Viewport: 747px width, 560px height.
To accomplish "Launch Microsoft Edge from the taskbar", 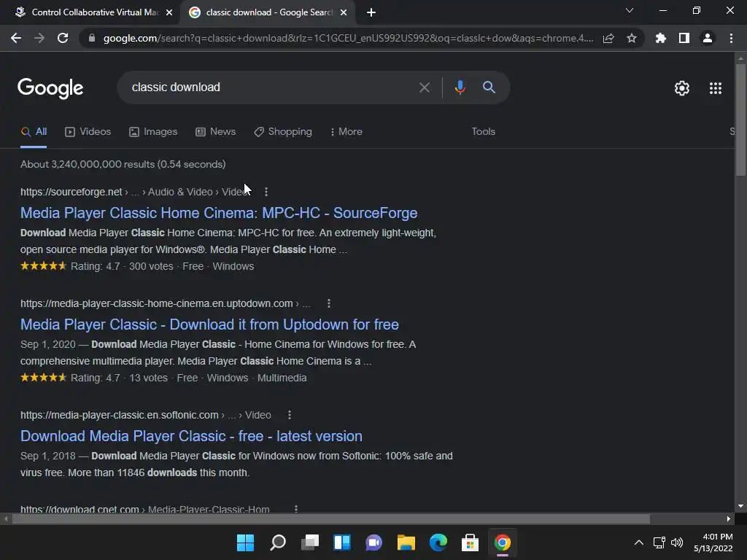I will [438, 542].
